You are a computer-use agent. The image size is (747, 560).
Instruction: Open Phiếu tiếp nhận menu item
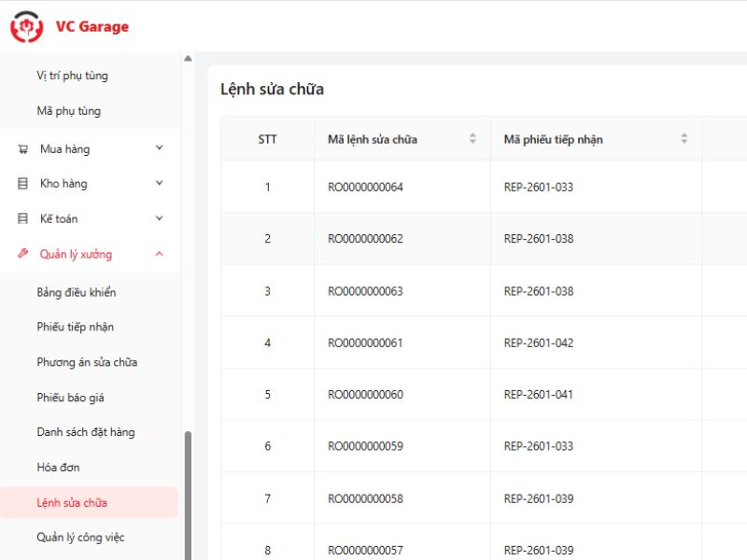tap(76, 327)
